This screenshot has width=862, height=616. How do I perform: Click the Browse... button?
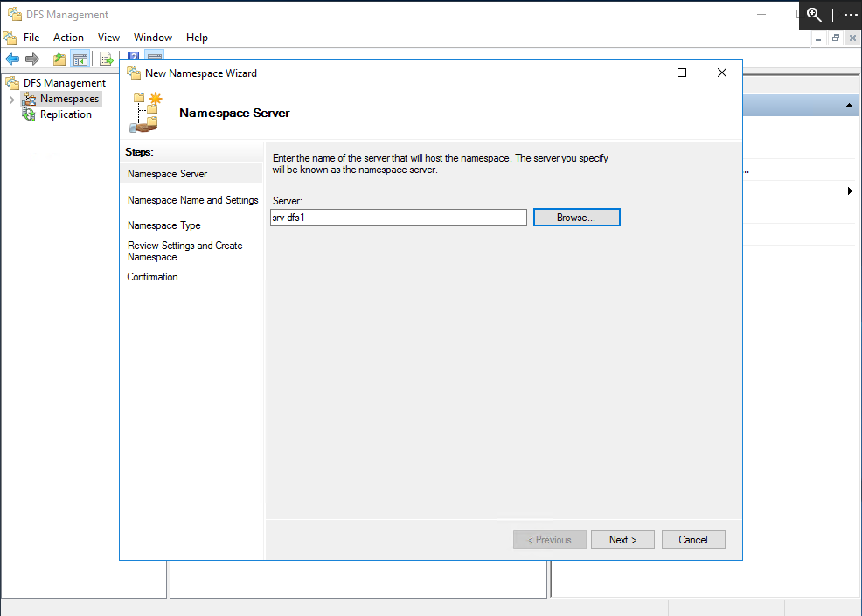[577, 217]
